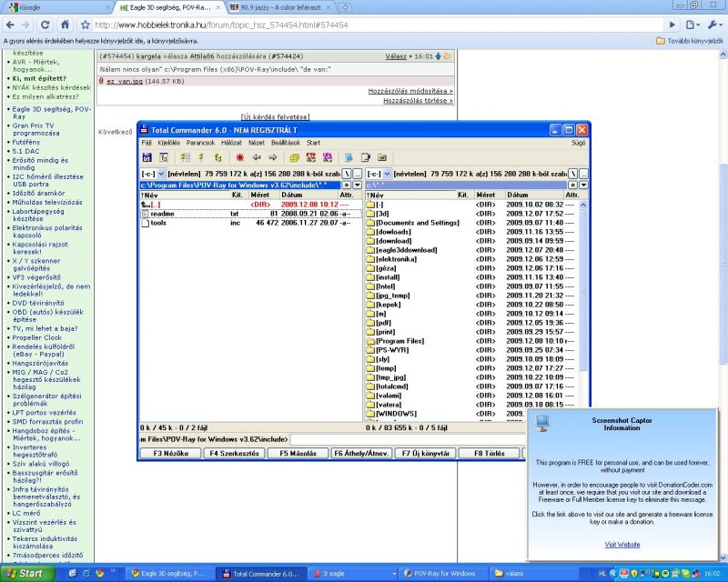Click the Total Commander command line input
The height and width of the screenshot is (582, 728).
coord(408,439)
